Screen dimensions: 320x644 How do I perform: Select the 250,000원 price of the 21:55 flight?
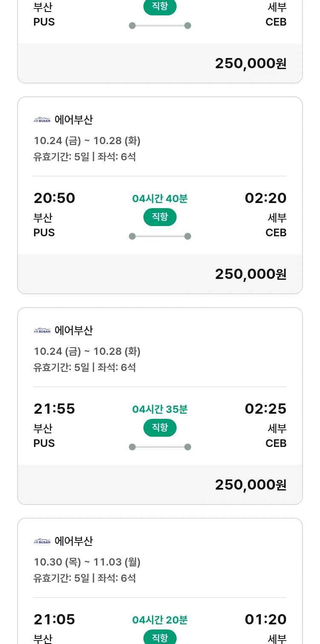[x=250, y=485]
